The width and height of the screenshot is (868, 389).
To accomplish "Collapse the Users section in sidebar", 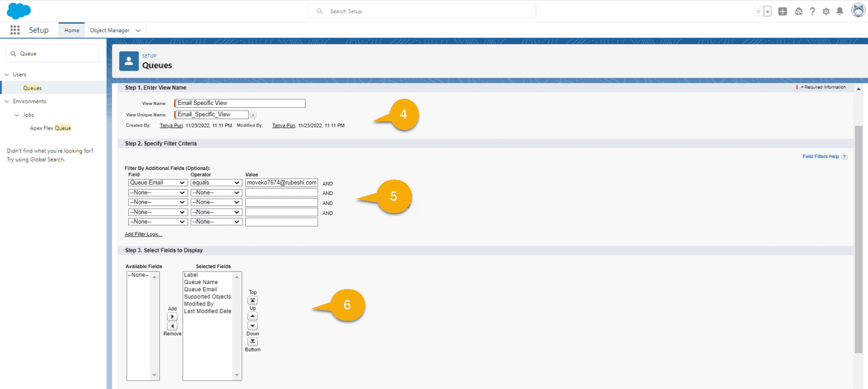I will click(6, 74).
